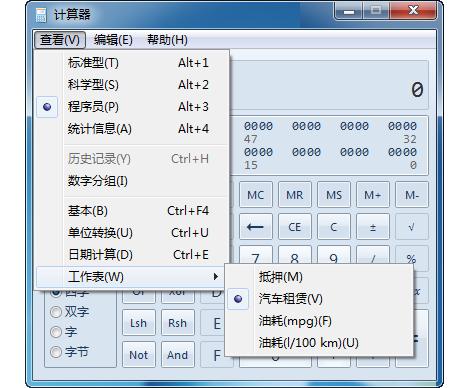Click the MR memory recall button

click(295, 195)
